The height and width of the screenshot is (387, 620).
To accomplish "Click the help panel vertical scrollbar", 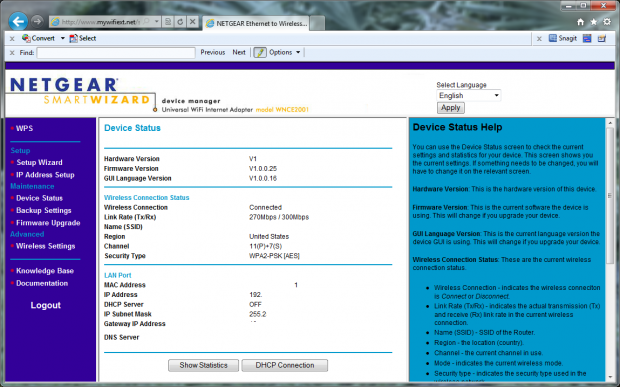I will [x=610, y=249].
